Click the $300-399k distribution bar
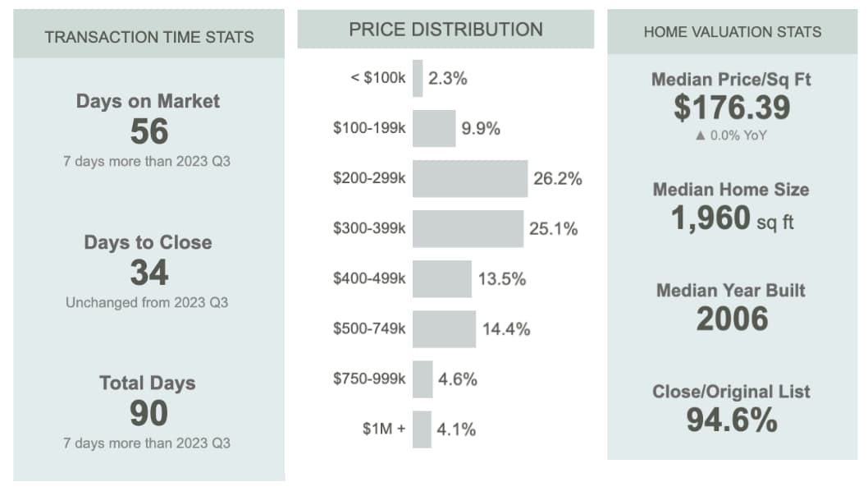This screenshot has height=496, width=868. [468, 229]
